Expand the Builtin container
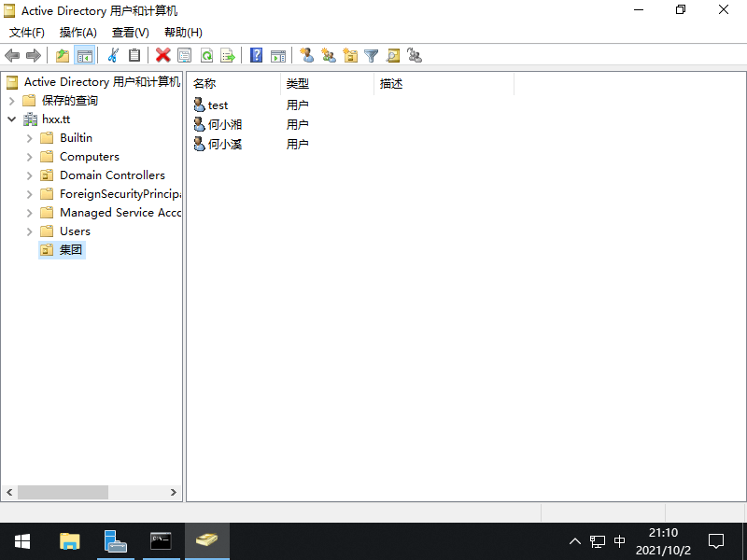The width and height of the screenshot is (747, 560). click(30, 138)
